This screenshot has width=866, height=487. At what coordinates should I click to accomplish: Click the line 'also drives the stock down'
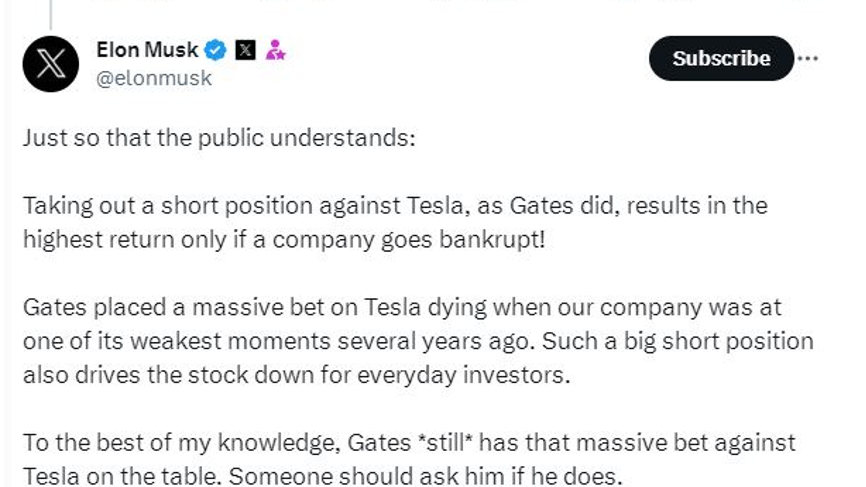297,375
